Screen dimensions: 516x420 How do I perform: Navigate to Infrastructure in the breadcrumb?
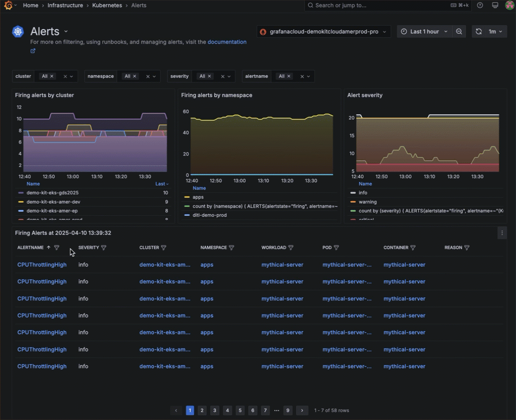tap(65, 5)
